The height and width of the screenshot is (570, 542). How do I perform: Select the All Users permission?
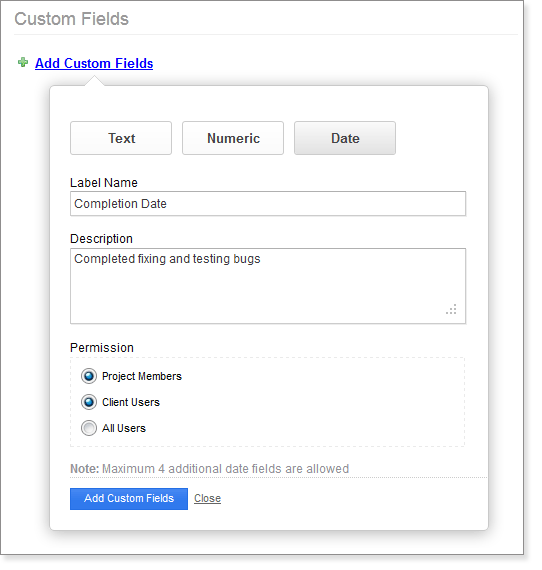point(89,428)
